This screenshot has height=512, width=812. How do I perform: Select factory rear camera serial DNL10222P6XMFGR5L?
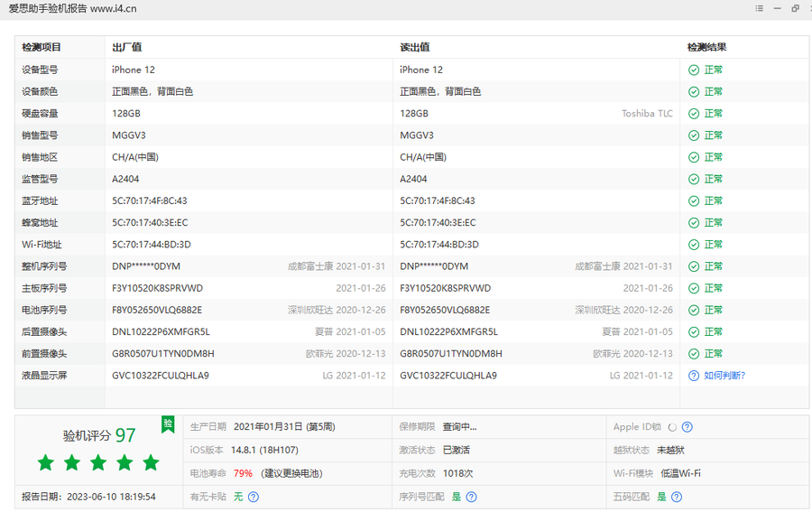pyautogui.click(x=161, y=332)
